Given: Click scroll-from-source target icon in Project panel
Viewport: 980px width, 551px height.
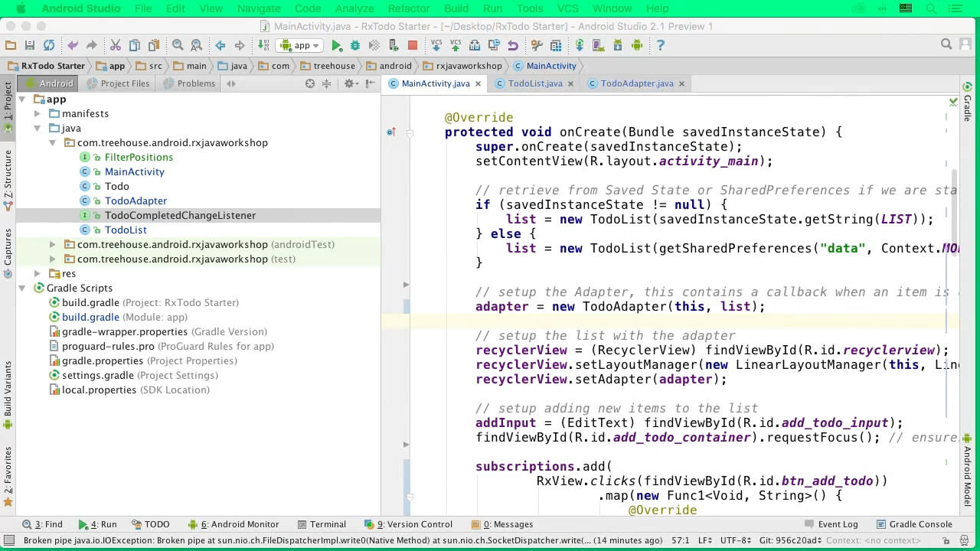Looking at the screenshot, I should coord(310,83).
